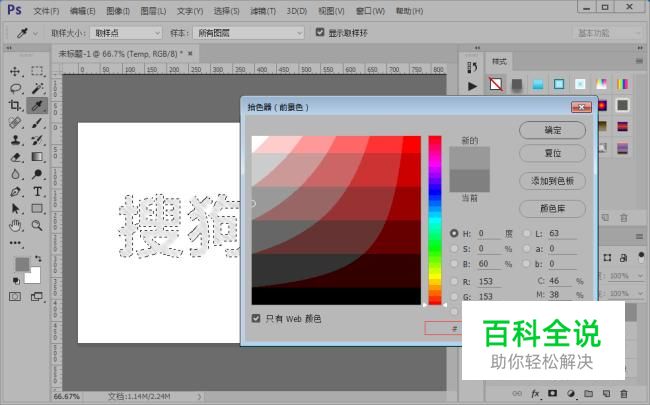
Task: Collapse the right panel dock arrows
Action: click(640, 48)
